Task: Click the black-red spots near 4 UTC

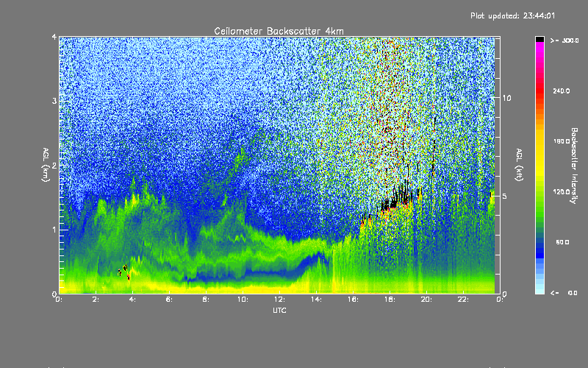Action: (124, 272)
